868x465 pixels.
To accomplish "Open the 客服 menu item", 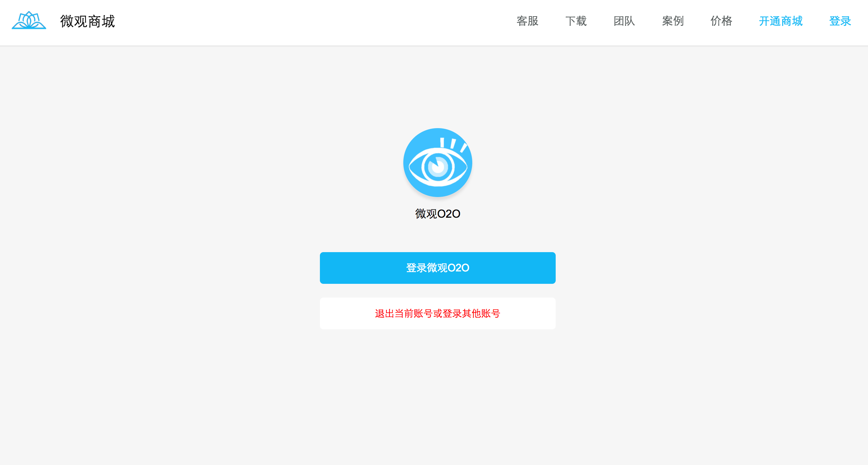I will point(527,21).
